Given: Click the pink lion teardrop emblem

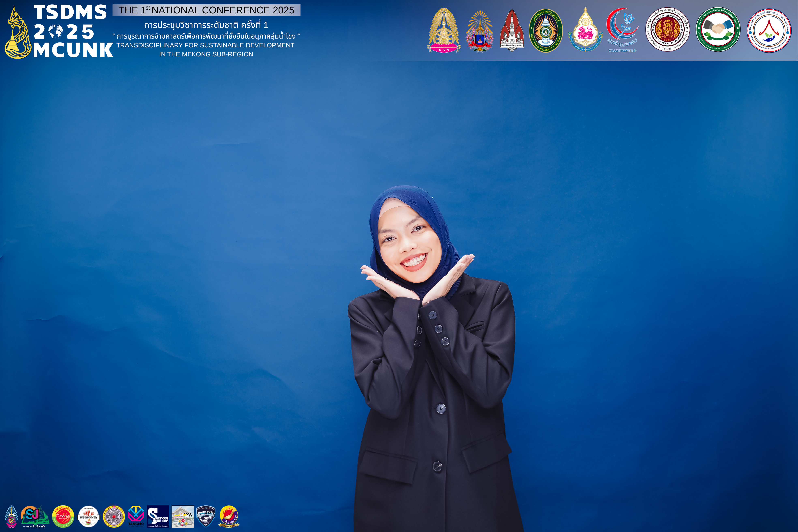Looking at the screenshot, I should (585, 30).
